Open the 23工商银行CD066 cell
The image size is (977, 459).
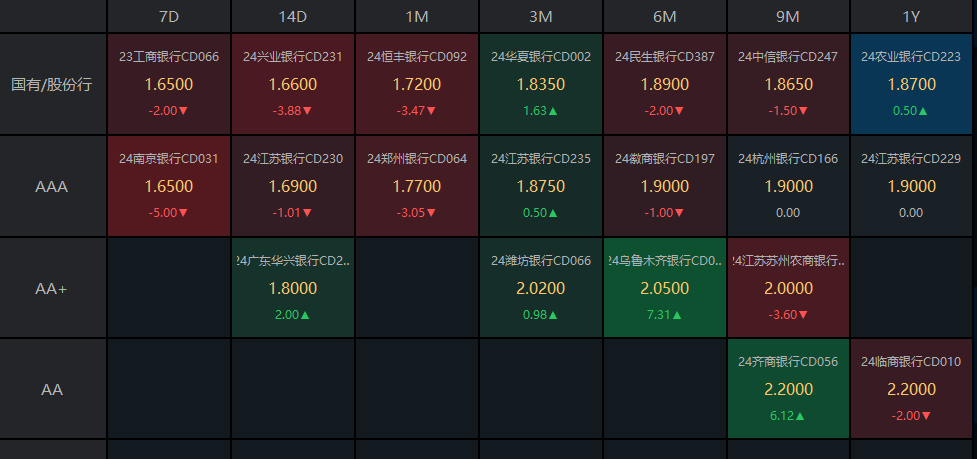click(x=169, y=84)
